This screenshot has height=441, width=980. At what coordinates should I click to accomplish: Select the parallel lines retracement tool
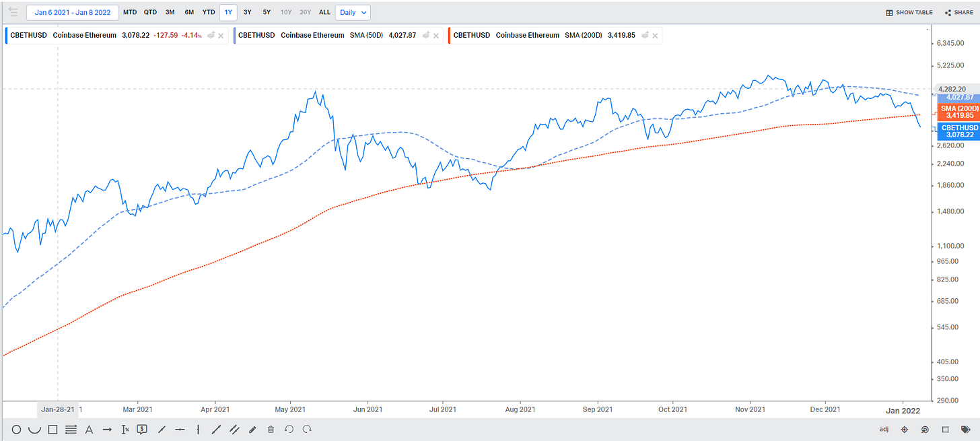pyautogui.click(x=71, y=429)
